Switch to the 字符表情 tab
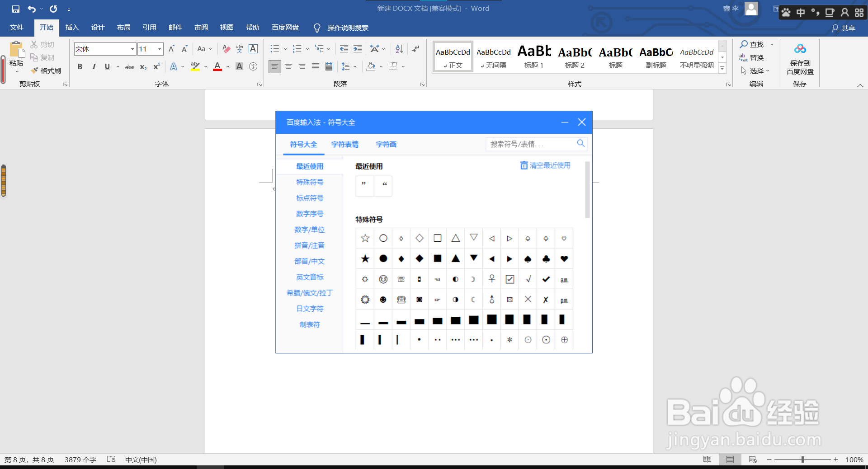This screenshot has width=868, height=469. click(x=345, y=144)
